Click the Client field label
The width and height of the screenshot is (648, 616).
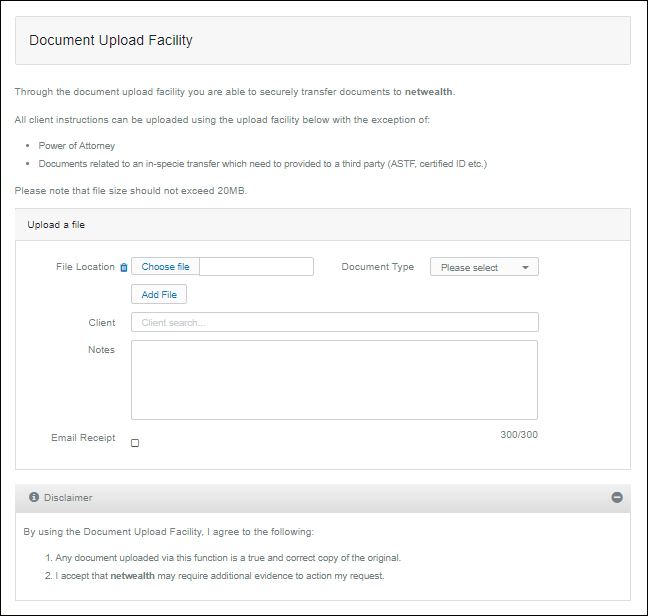click(101, 322)
